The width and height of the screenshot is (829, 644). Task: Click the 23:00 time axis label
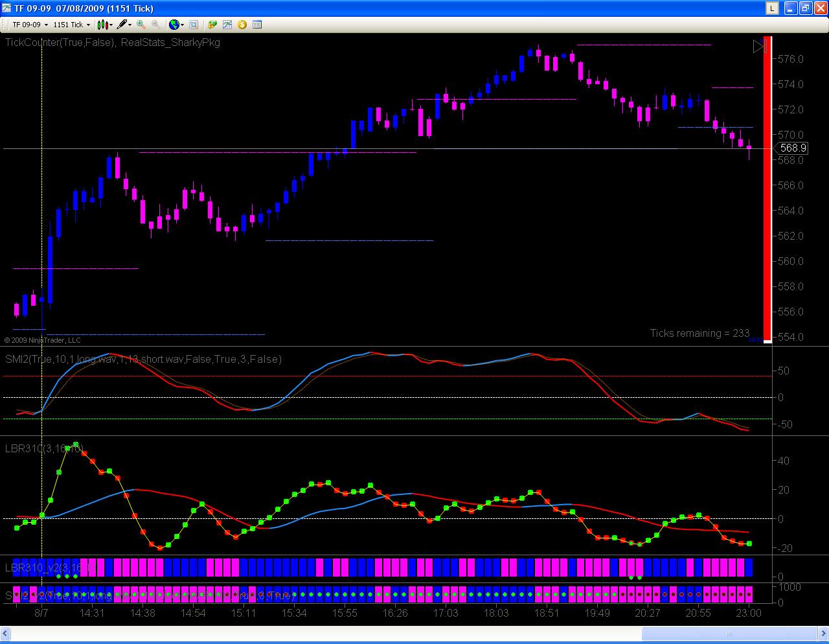(749, 613)
